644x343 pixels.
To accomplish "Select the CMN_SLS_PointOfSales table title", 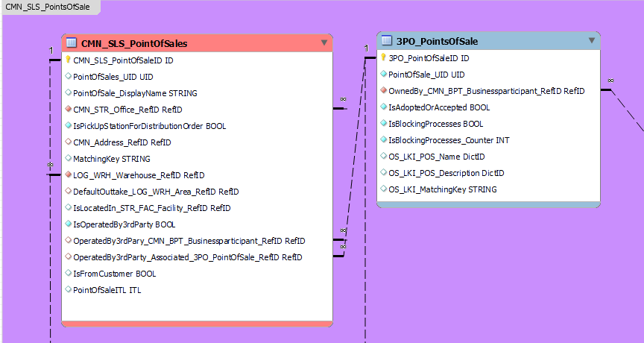I will click(x=133, y=44).
